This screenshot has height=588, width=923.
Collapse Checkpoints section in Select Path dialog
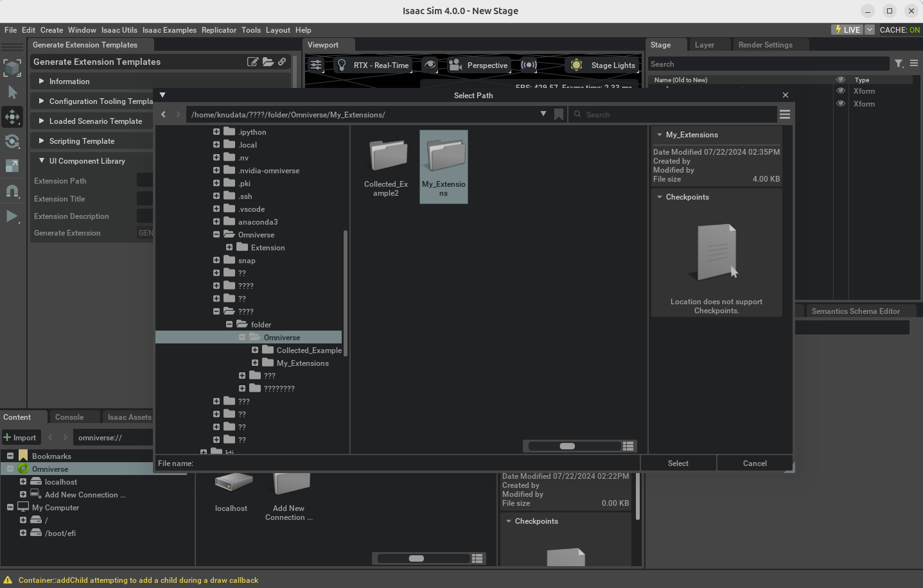point(660,197)
